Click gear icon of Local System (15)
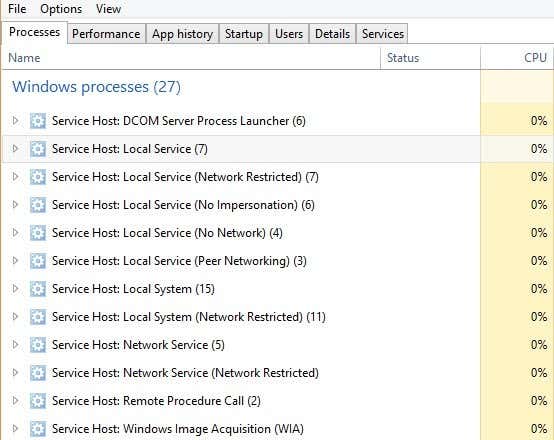 (x=38, y=289)
